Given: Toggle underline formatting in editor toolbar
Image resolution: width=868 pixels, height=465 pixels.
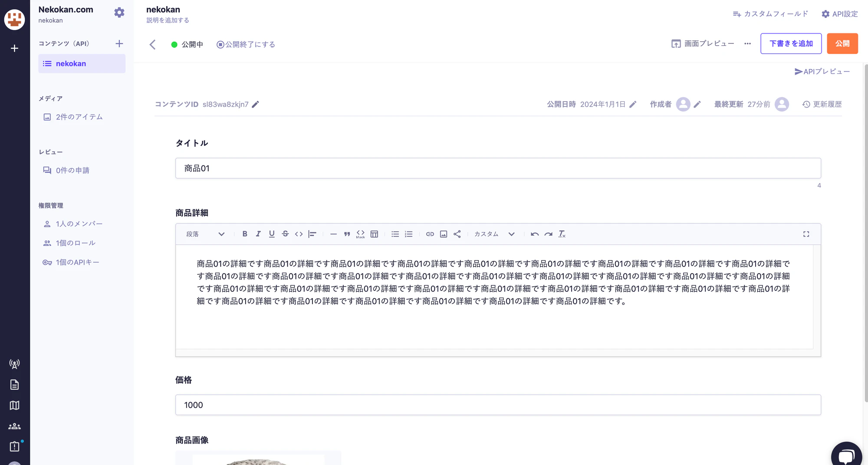Looking at the screenshot, I should [272, 234].
